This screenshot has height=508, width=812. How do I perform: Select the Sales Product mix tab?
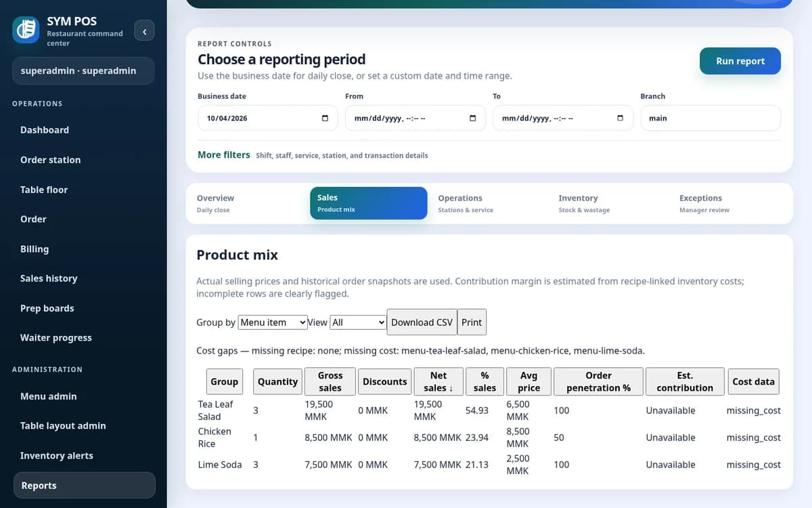[x=369, y=203]
